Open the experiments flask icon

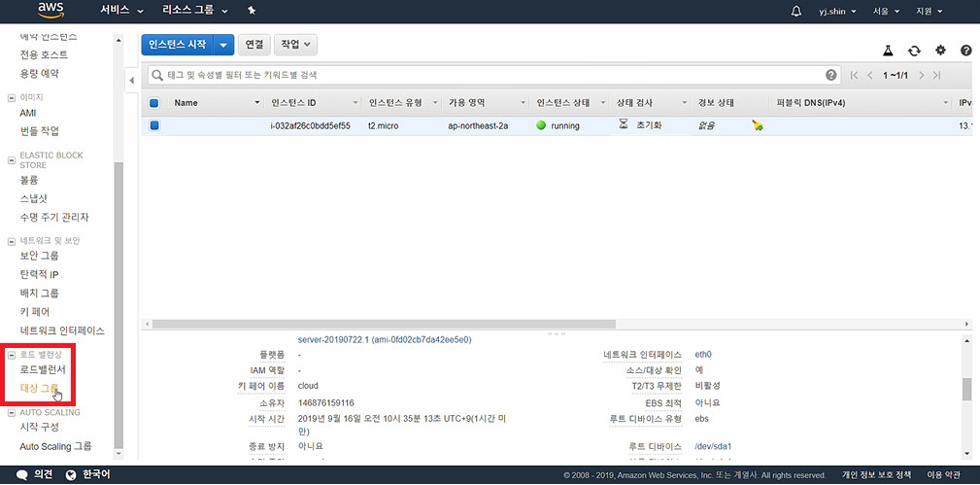(x=886, y=51)
